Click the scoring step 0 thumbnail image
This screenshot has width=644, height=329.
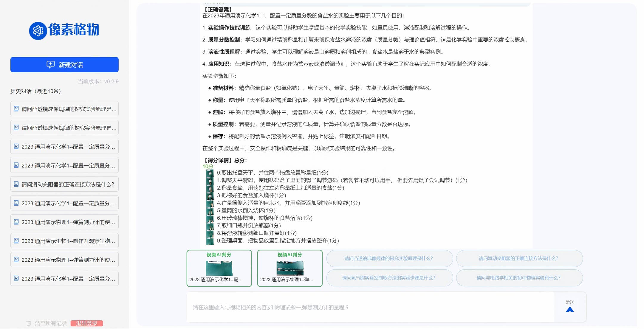[x=210, y=173]
